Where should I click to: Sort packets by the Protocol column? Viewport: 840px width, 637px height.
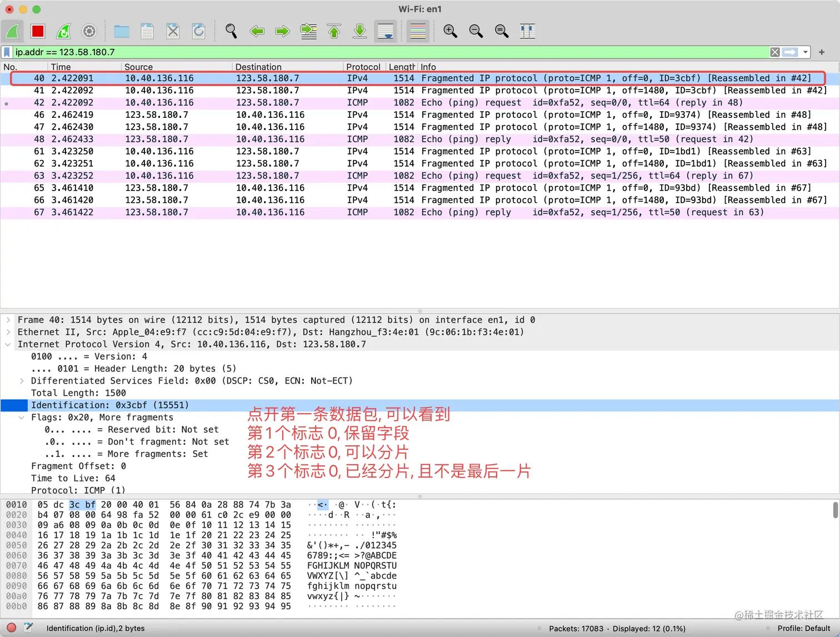(x=363, y=67)
